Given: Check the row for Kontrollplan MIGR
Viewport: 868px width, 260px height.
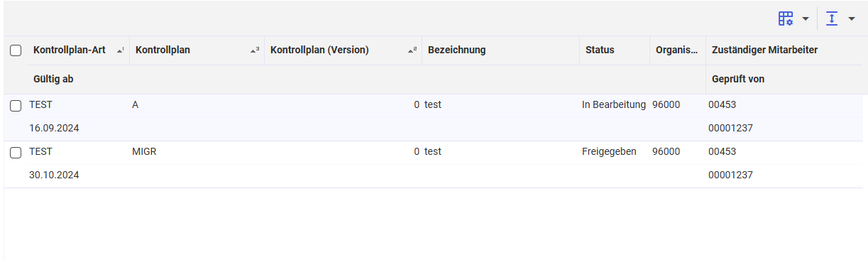Looking at the screenshot, I should pyautogui.click(x=16, y=153).
